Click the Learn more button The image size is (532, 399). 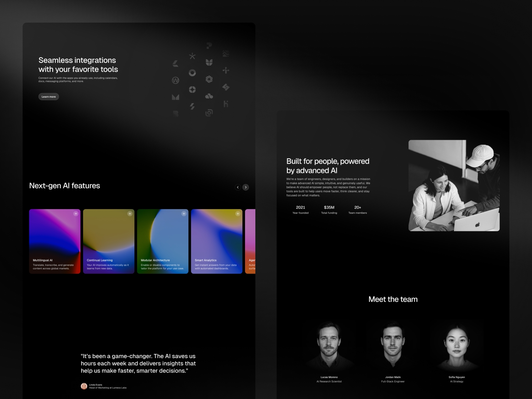pos(49,96)
